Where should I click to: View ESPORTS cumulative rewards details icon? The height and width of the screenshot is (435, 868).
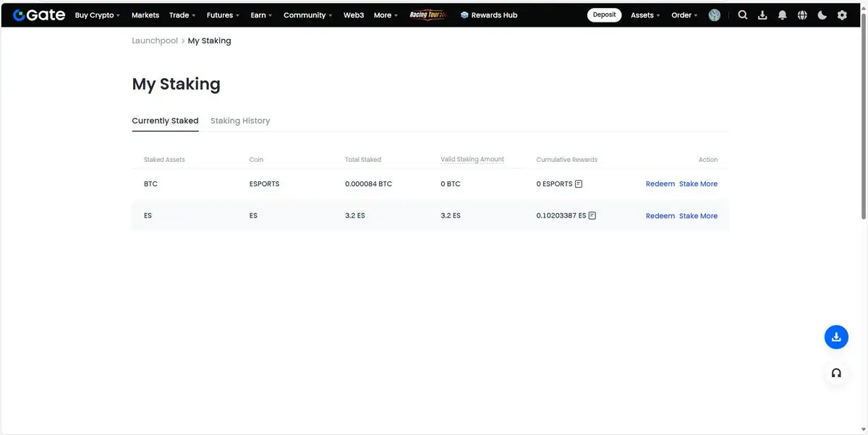coord(579,184)
